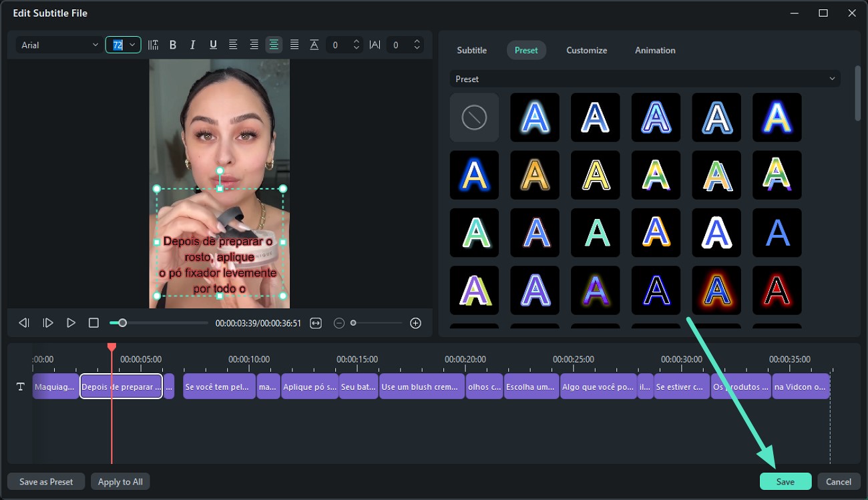The height and width of the screenshot is (500, 868).
Task: Click Apply to All
Action: coord(120,481)
